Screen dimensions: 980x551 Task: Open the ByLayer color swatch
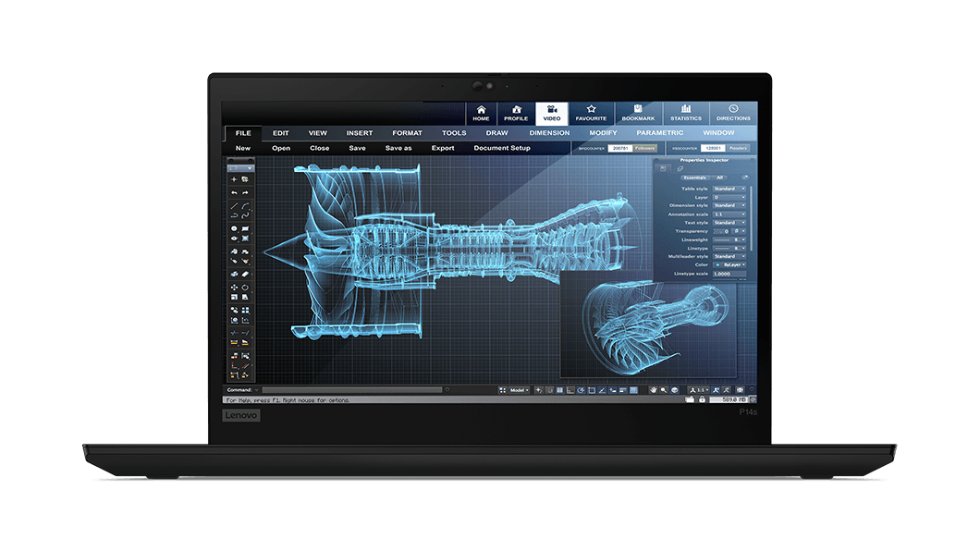coord(730,263)
